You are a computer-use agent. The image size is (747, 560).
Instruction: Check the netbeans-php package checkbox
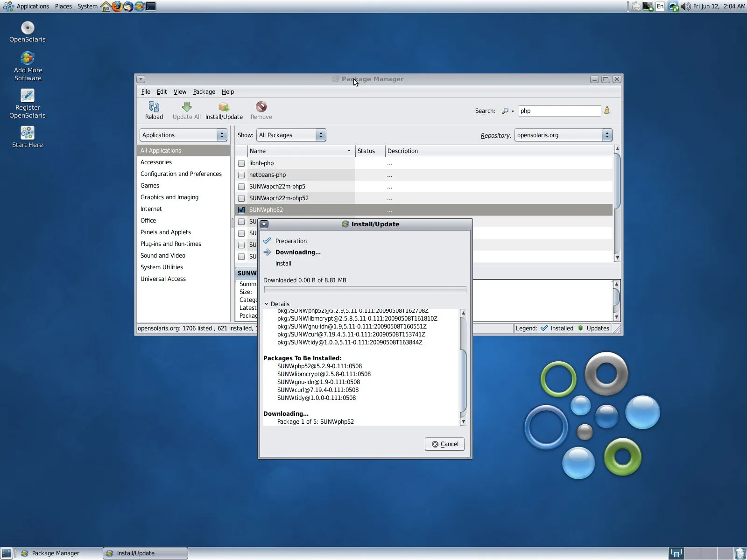click(x=241, y=175)
